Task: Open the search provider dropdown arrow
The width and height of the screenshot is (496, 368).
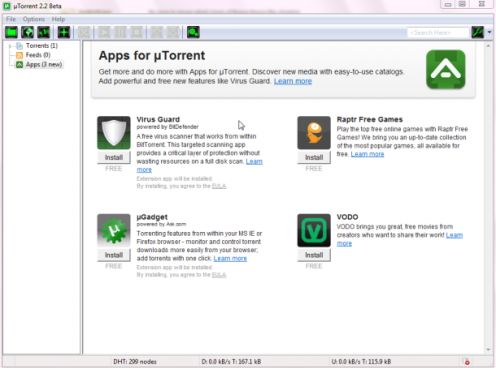Action: point(489,33)
